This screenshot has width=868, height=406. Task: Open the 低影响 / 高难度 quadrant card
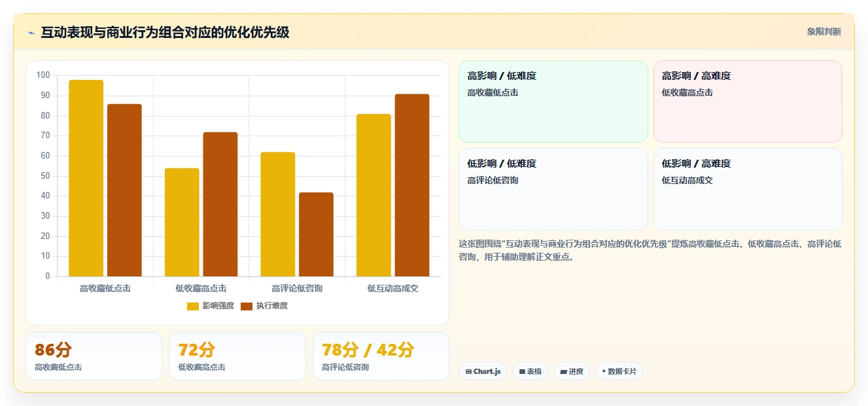tap(748, 189)
